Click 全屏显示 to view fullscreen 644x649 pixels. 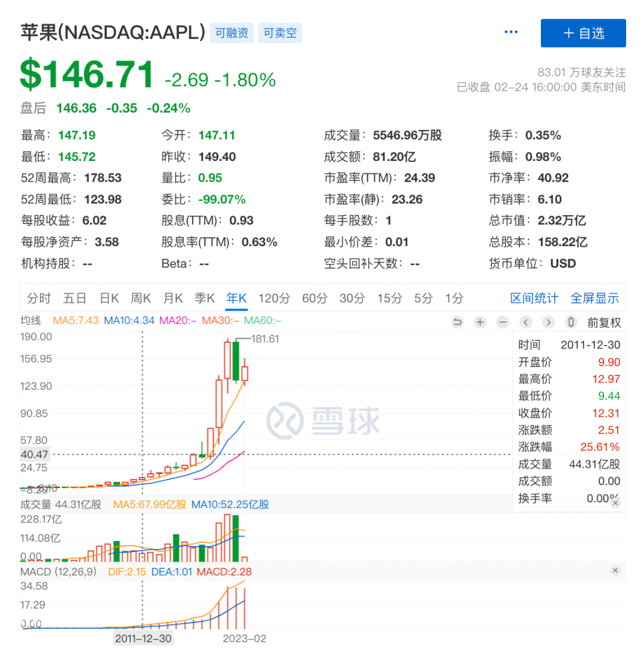point(595,298)
